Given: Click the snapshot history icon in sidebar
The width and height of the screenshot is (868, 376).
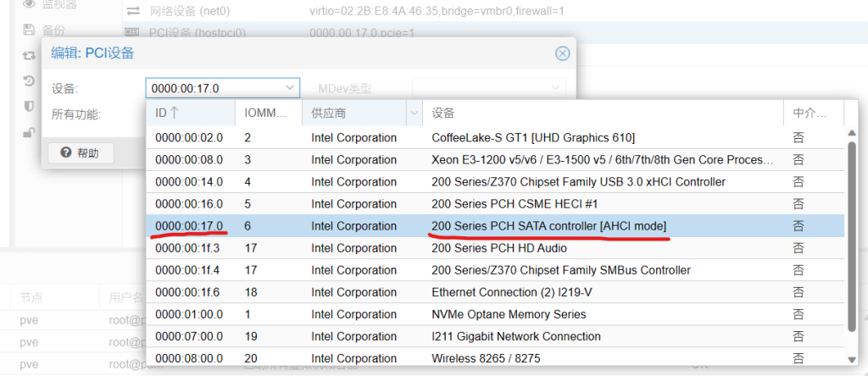Looking at the screenshot, I should 29,81.
